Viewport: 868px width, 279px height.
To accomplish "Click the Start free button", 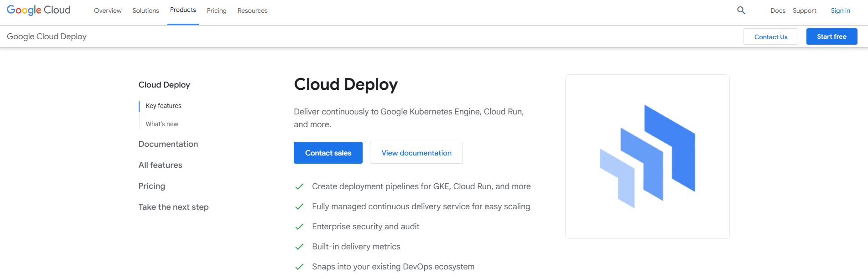I will click(x=832, y=36).
